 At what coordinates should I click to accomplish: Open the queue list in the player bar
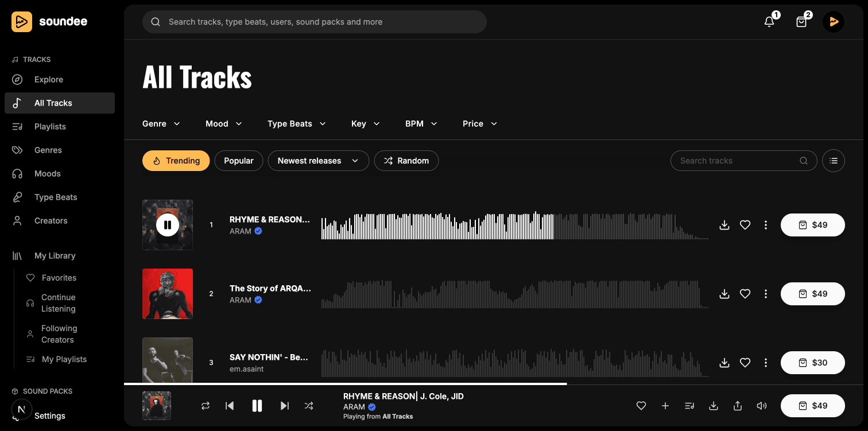point(689,406)
